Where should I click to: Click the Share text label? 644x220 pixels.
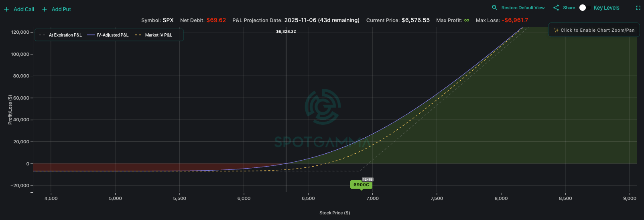pyautogui.click(x=569, y=8)
